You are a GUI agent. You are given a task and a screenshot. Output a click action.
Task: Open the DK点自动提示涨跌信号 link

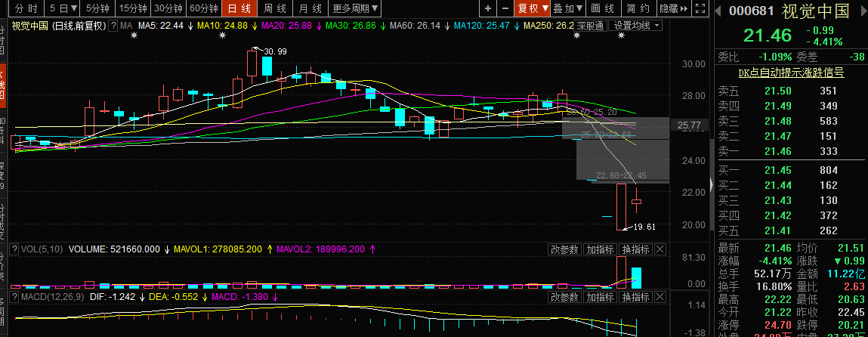(790, 73)
